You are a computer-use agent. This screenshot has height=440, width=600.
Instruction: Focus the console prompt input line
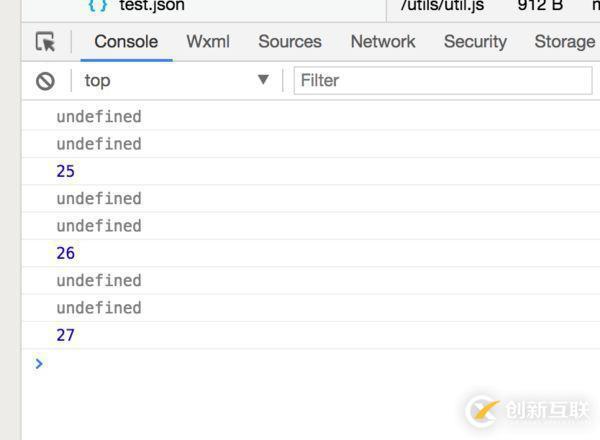pos(300,363)
